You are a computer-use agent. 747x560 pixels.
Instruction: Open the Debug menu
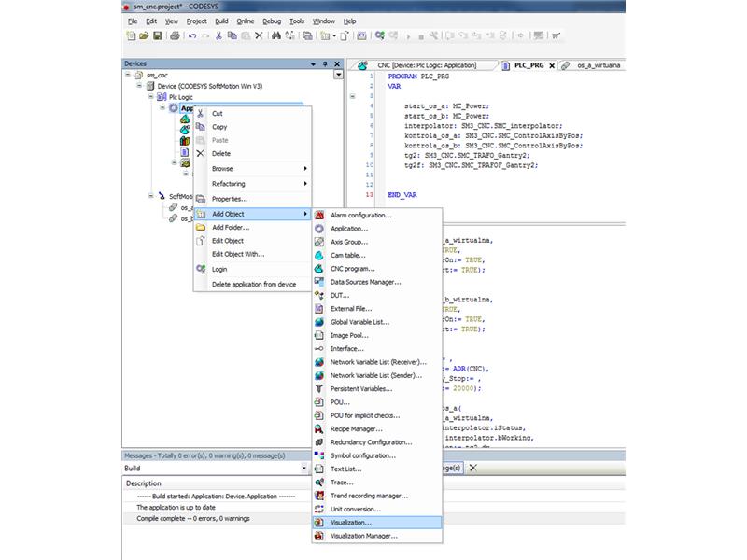(272, 21)
